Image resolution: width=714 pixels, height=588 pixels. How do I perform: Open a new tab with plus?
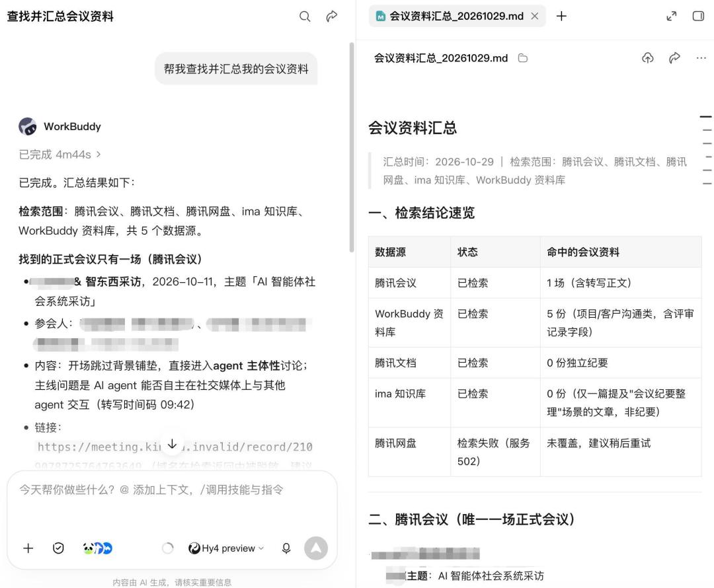[x=561, y=16]
